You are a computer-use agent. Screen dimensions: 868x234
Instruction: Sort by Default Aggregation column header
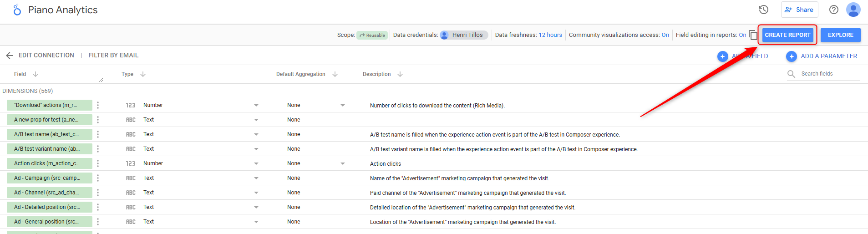click(301, 74)
